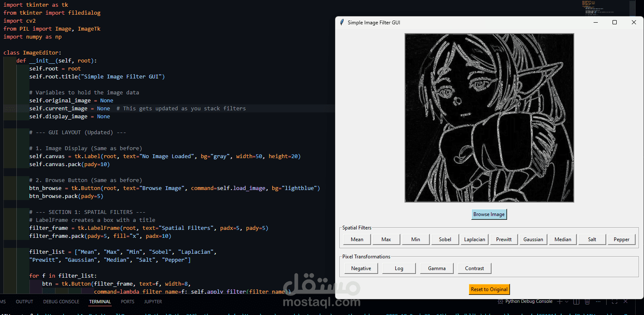The height and width of the screenshot is (315, 644).
Task: Click the new terminal plus icon
Action: pos(560,302)
